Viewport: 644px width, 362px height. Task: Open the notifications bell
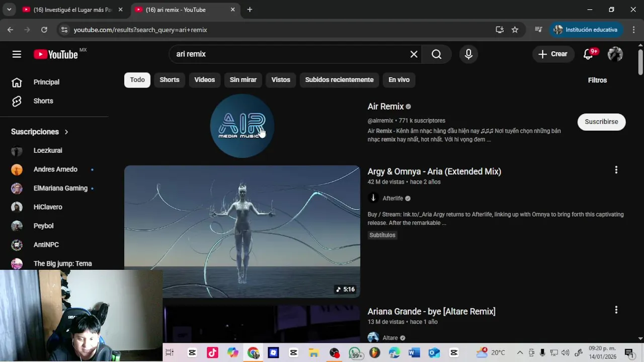point(588,54)
